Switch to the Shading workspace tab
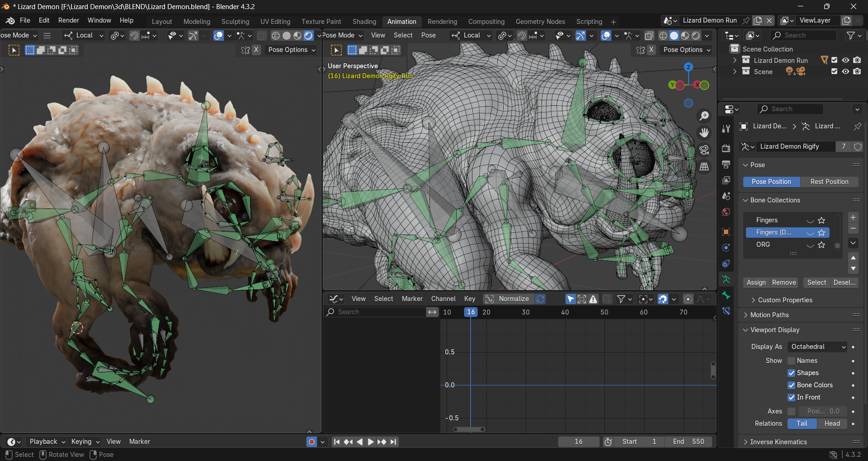Viewport: 868px width, 461px height. (x=364, y=22)
